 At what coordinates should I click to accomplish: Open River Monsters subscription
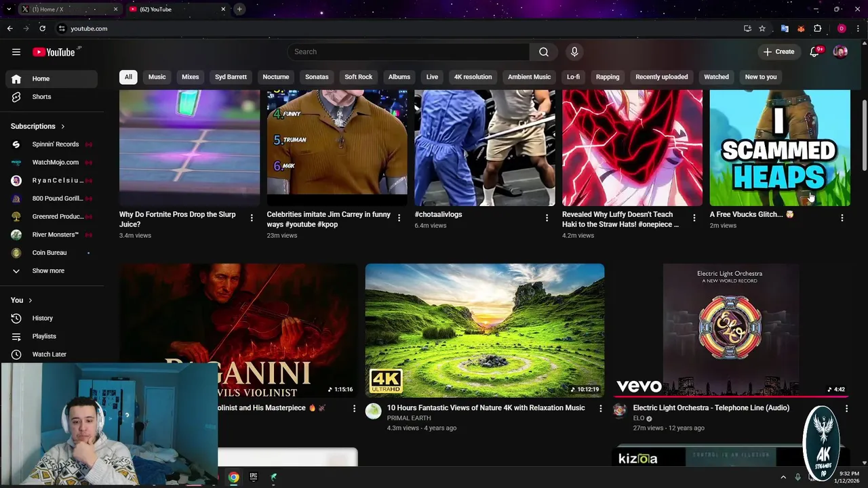coord(52,235)
